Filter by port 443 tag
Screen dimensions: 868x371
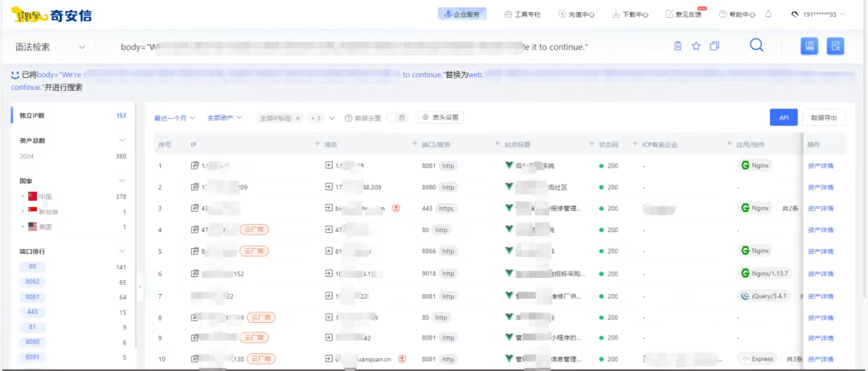tap(32, 312)
